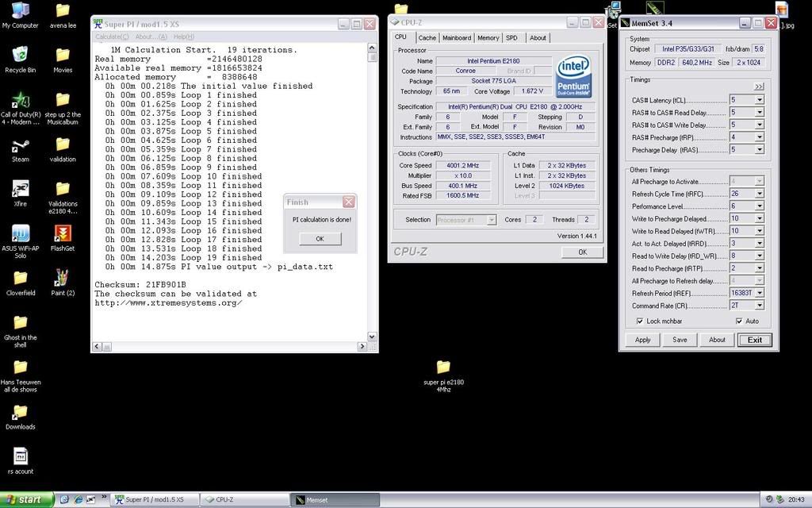Switch to the Memory tab in CPU-Z
The width and height of the screenshot is (812, 508).
tap(488, 38)
